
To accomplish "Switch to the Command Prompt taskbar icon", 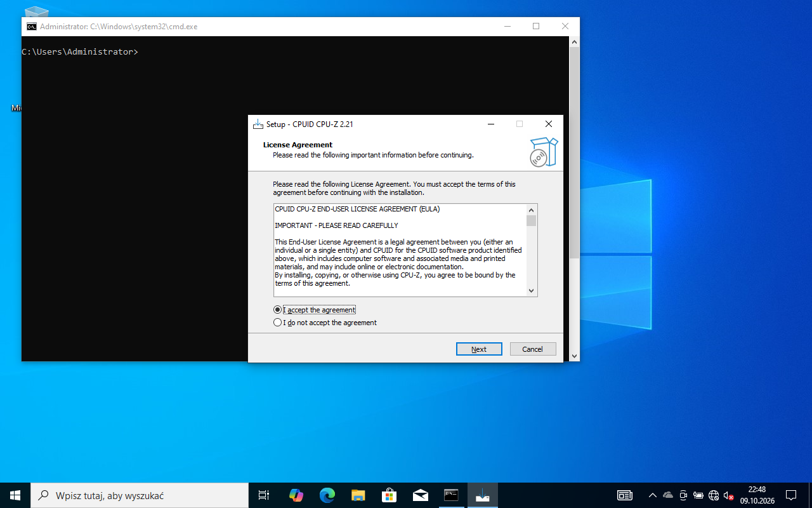I will [x=451, y=495].
